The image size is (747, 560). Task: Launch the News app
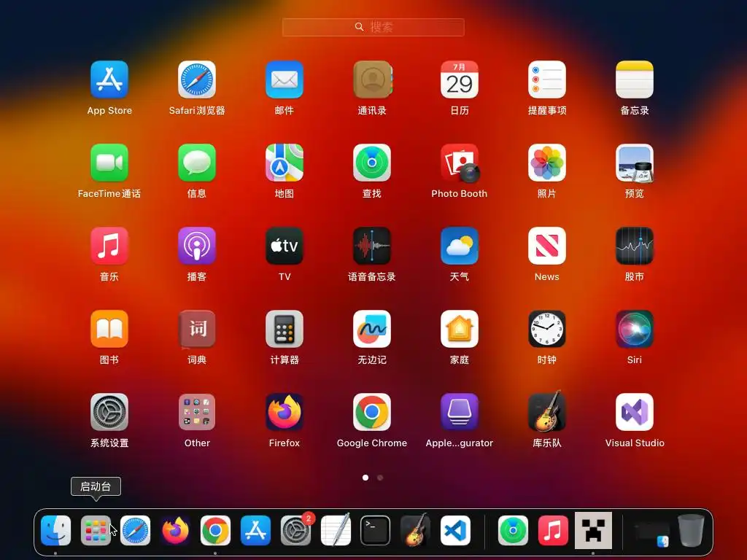click(547, 246)
